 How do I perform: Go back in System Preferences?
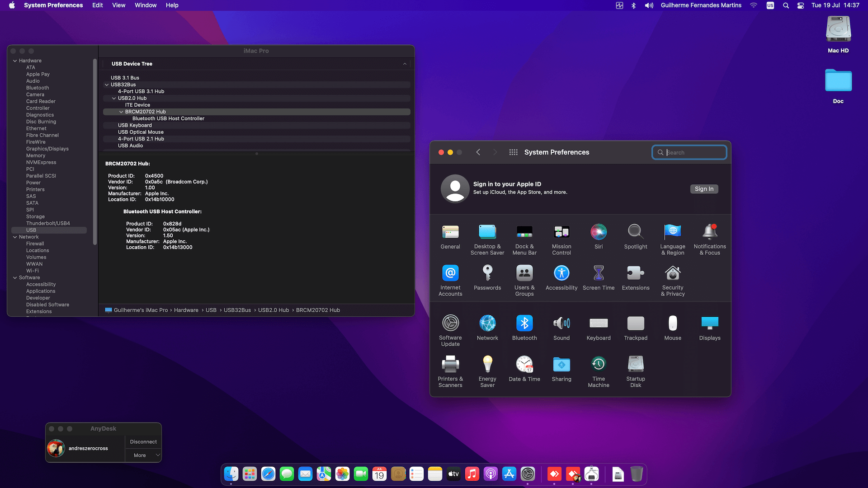(x=478, y=152)
